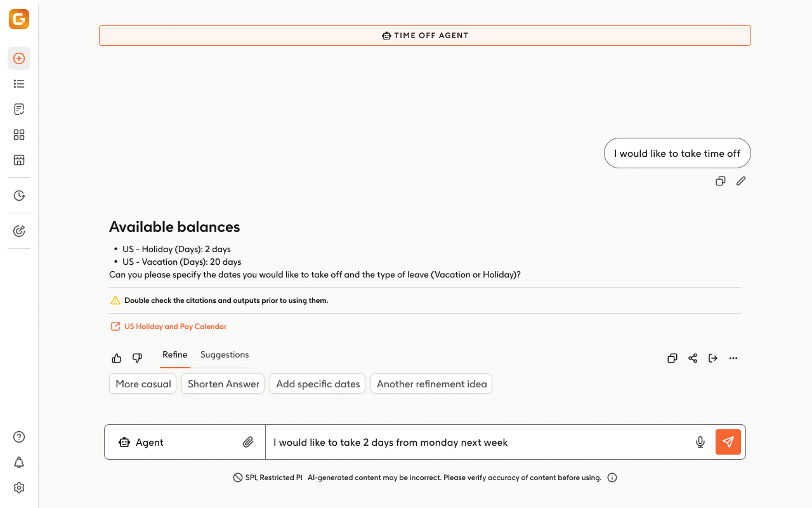The image size is (812, 508).
Task: Click the 'AI-generated content may be incorrect' text
Action: (454, 478)
